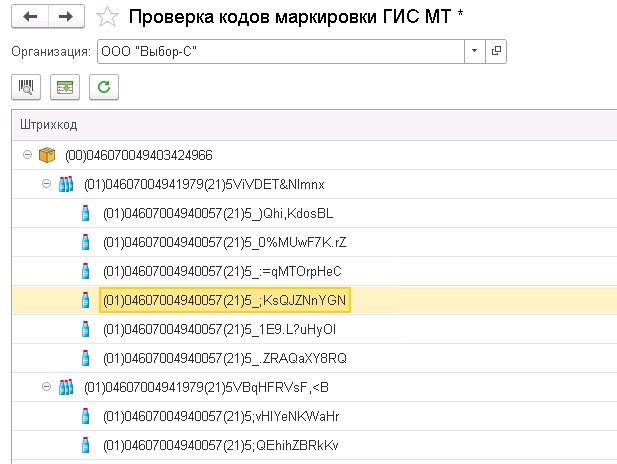Viewport: 617px width, 464px height.
Task: Go back with the left arrow button
Action: [x=30, y=17]
